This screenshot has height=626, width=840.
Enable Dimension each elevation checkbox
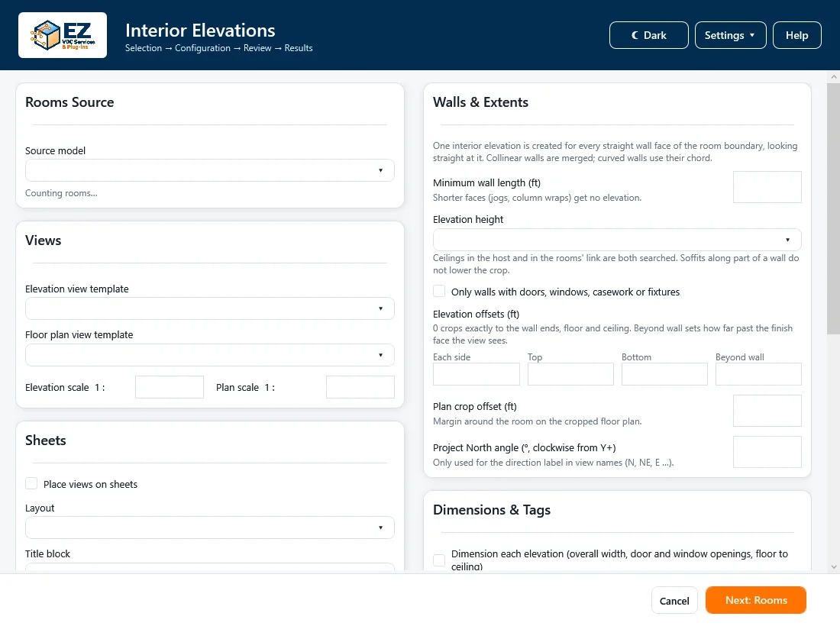439,560
